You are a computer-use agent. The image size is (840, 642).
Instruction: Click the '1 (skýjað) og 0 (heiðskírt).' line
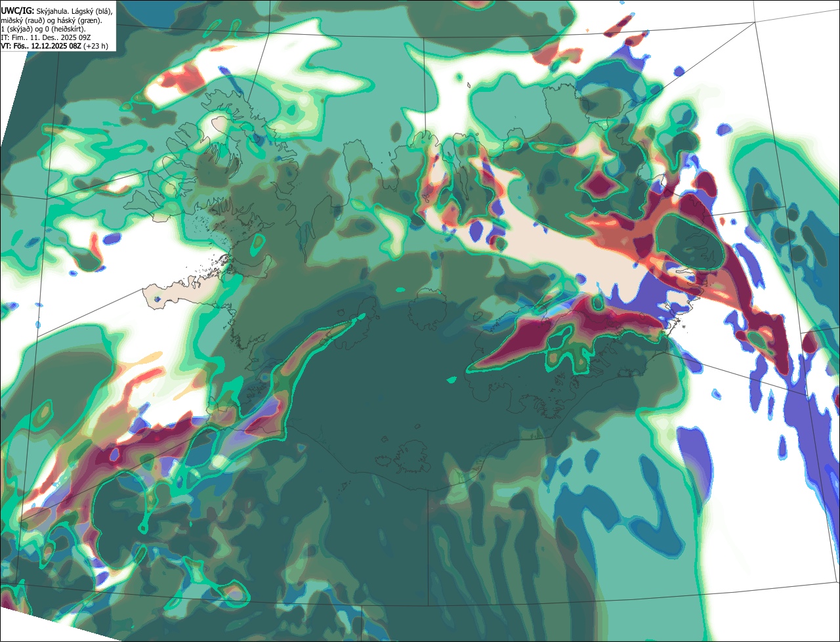43,29
